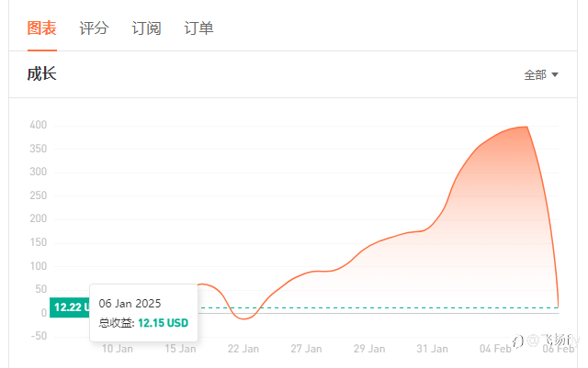Click the -50 y-axis value label
Screen dimensions: 588x368
38,336
